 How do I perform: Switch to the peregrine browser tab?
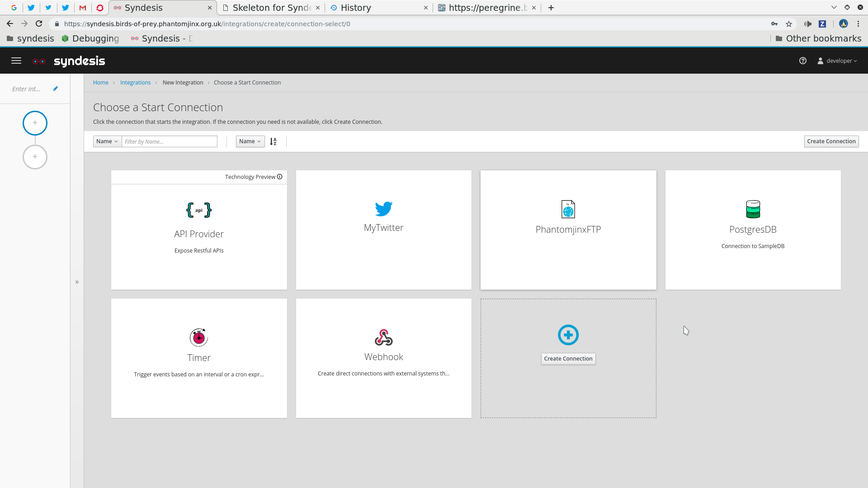coord(486,8)
